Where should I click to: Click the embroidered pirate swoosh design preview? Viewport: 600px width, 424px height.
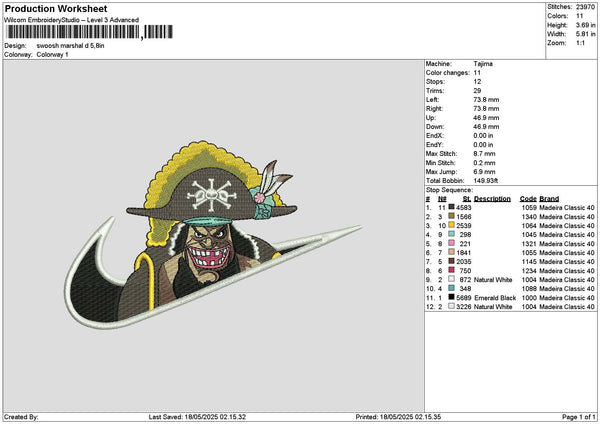point(213,235)
